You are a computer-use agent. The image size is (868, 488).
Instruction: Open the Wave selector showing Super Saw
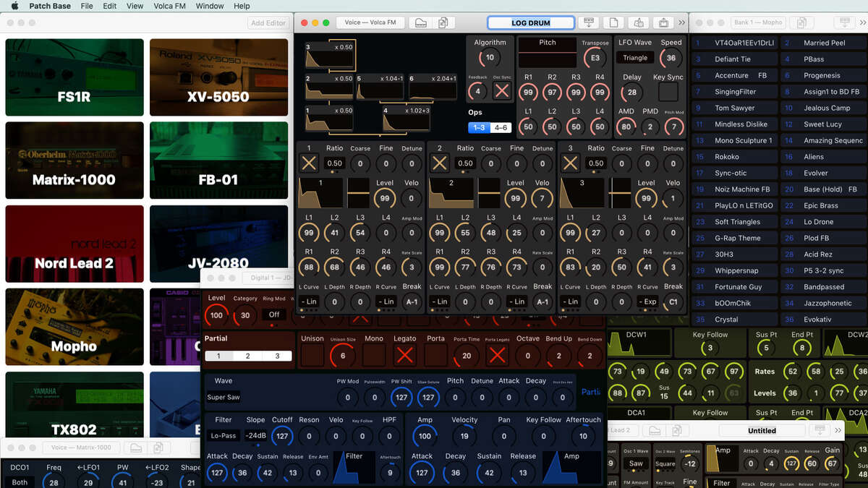click(x=224, y=397)
